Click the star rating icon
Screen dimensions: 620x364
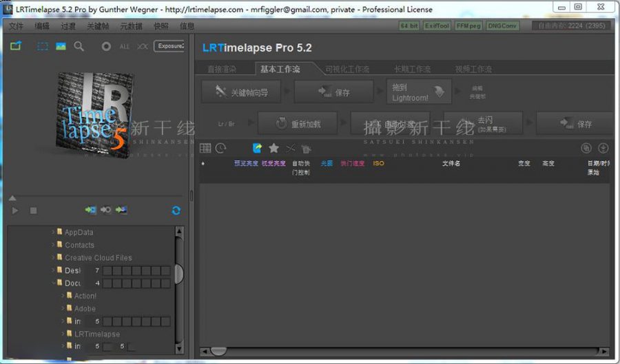(273, 148)
